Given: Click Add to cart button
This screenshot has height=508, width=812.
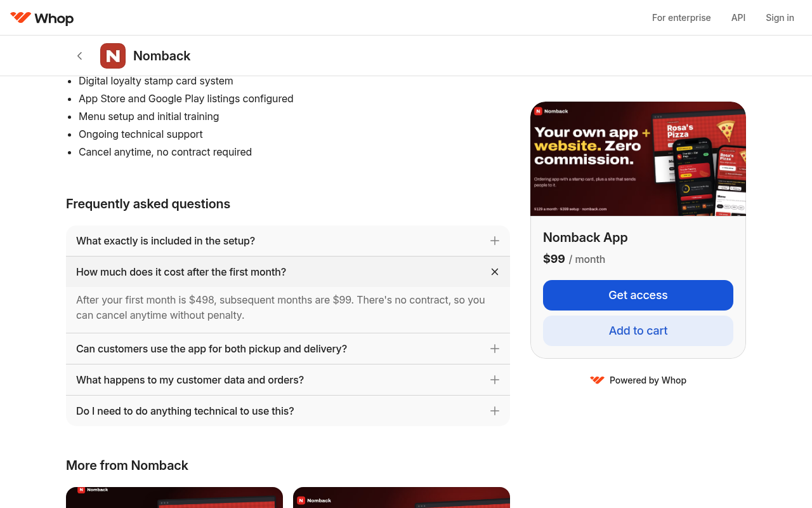Looking at the screenshot, I should [x=638, y=331].
